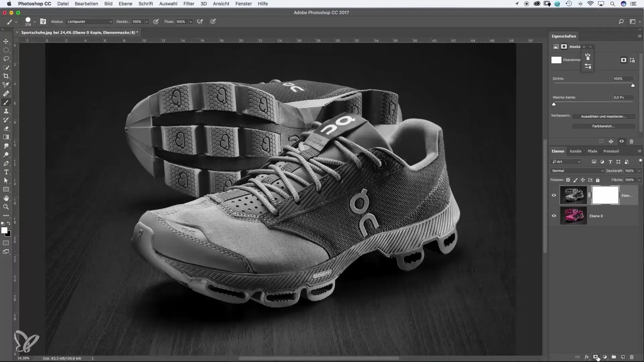Open the Modus Lichtpunkt dropdown
The height and width of the screenshot is (362, 644).
(x=89, y=21)
